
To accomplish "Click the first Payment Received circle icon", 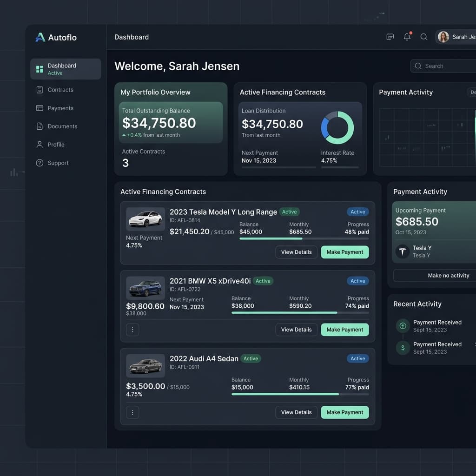I will (403, 326).
